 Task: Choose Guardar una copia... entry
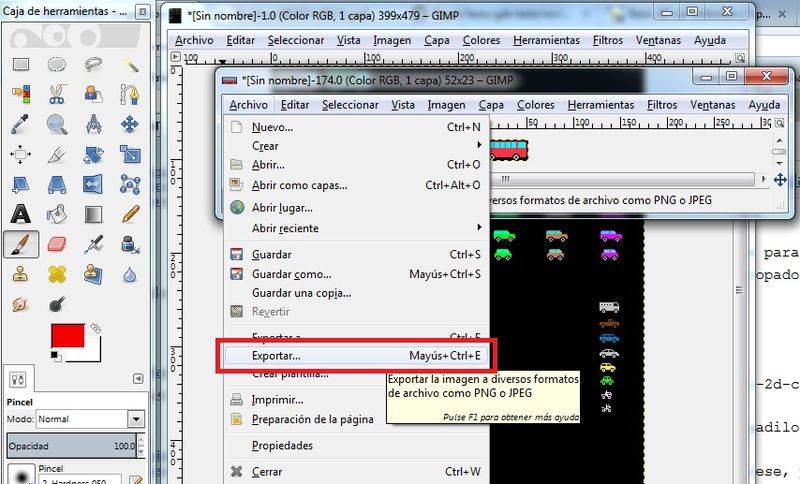tap(356, 293)
